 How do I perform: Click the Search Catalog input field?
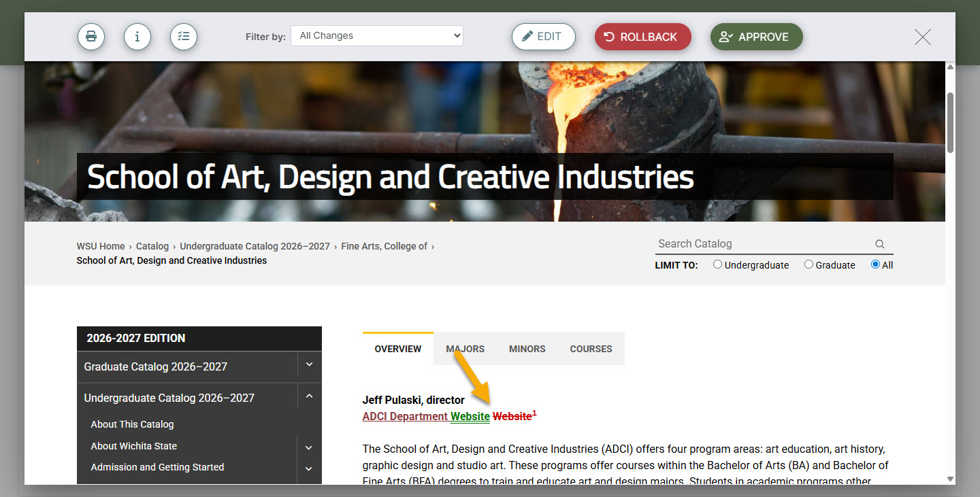[x=764, y=244]
